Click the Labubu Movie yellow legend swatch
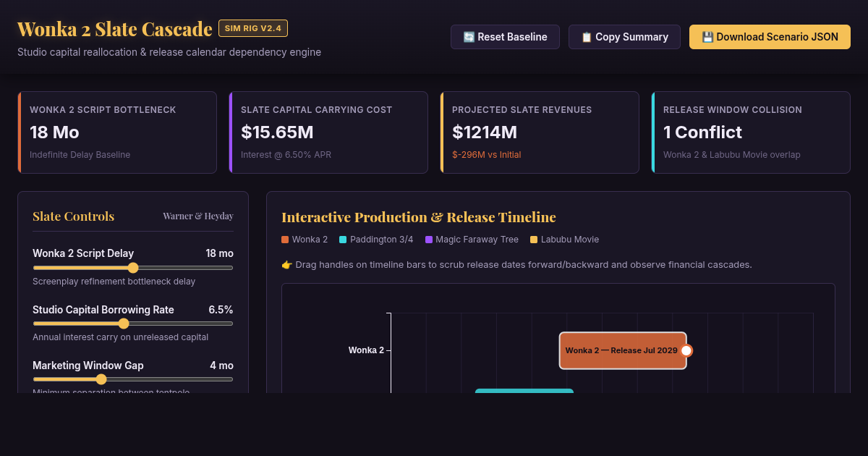This screenshot has height=456, width=868. 534,240
